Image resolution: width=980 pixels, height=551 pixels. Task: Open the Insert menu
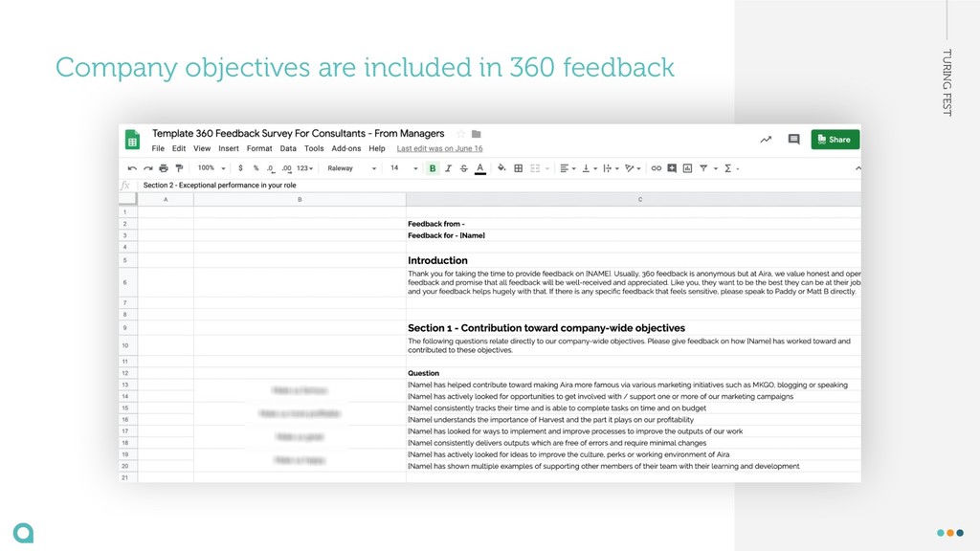(229, 148)
